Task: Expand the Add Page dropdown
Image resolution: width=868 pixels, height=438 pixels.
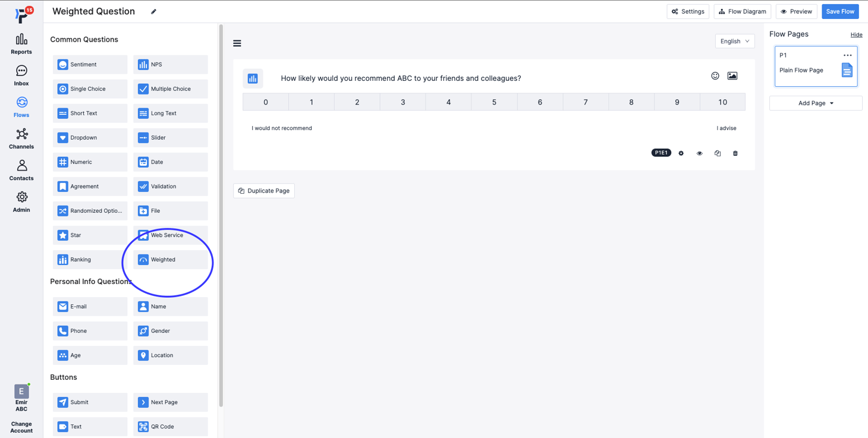Action: coord(815,103)
